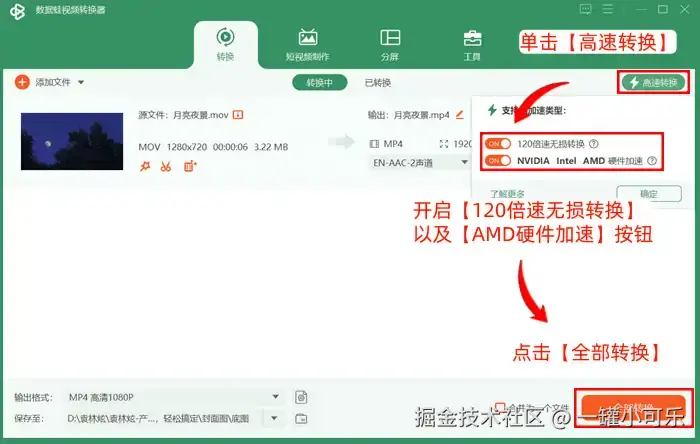Click help icon beside 硬件加速

tap(652, 161)
